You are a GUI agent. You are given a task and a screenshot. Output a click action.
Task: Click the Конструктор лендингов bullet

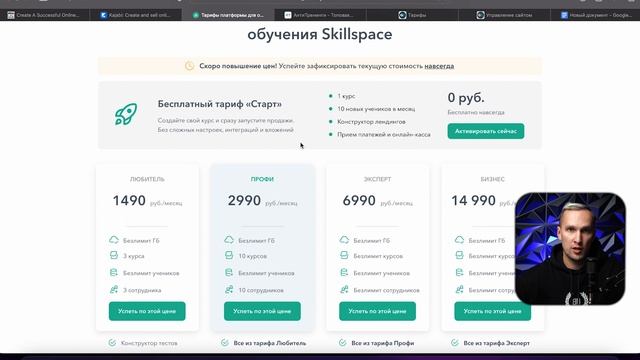pyautogui.click(x=371, y=122)
